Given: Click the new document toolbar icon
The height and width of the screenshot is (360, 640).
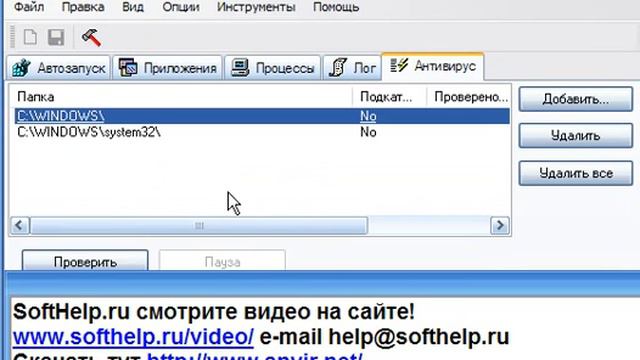Looking at the screenshot, I should 30,37.
